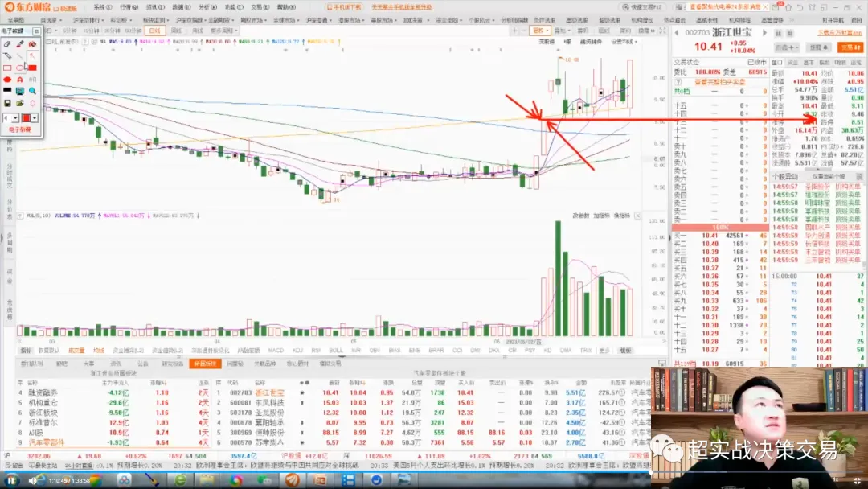The height and width of the screenshot is (489, 868).
Task: Click the back arrow icon in title bar
Action: (800, 7)
